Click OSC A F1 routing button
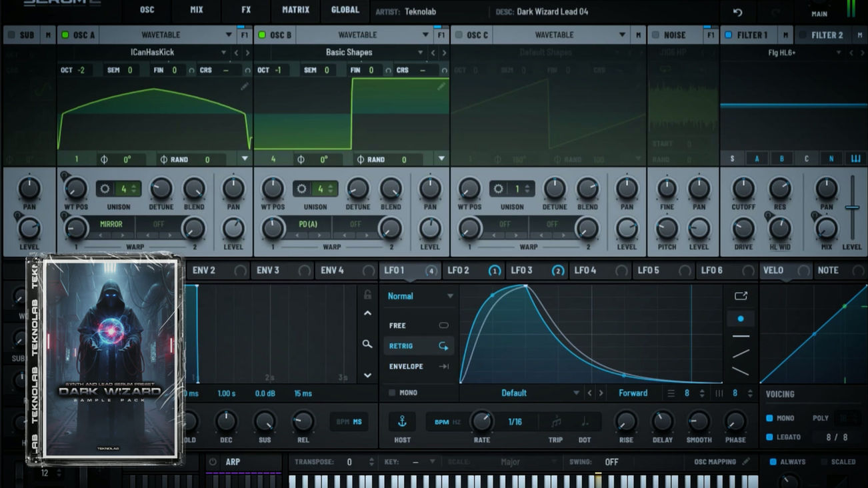868x488 pixels. pyautogui.click(x=244, y=35)
